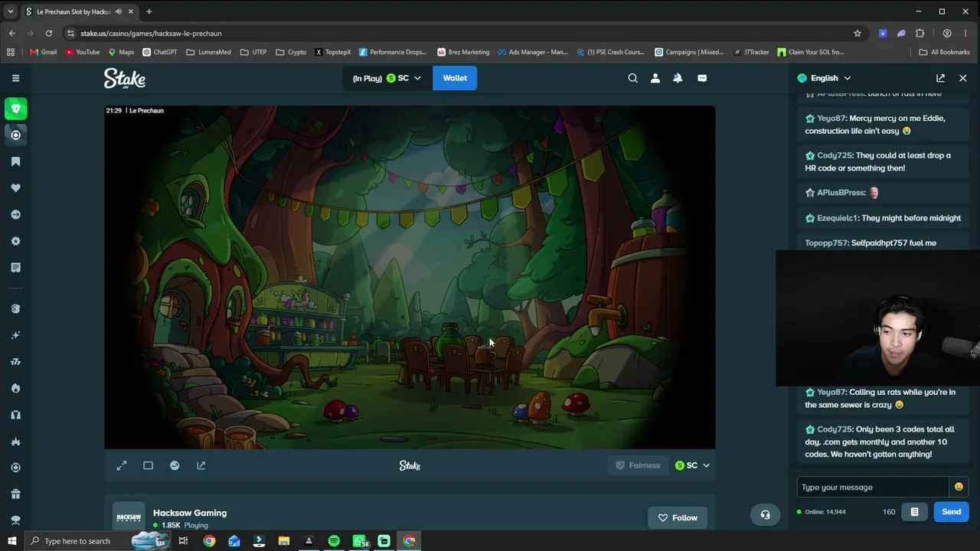Open the Fairness info button

tap(638, 465)
